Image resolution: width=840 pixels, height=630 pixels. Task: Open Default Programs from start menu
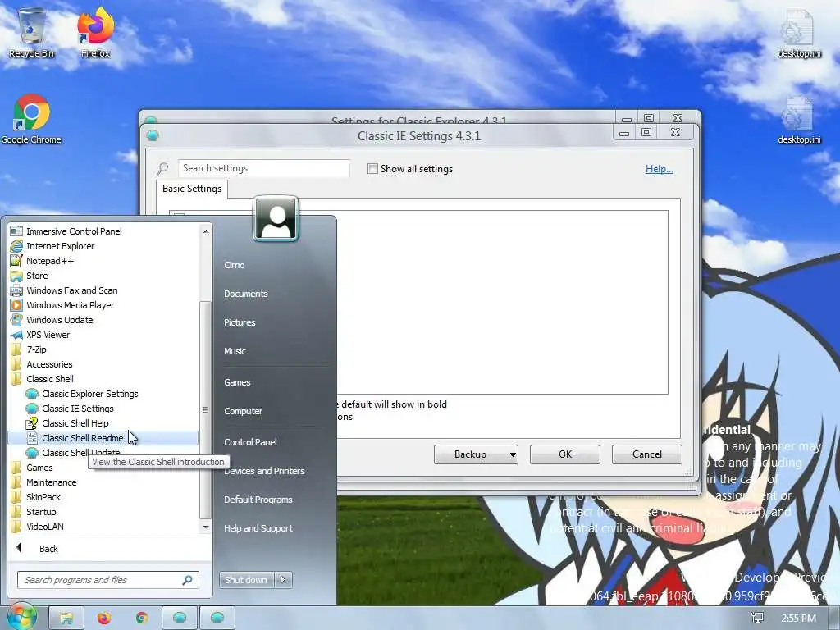tap(258, 500)
